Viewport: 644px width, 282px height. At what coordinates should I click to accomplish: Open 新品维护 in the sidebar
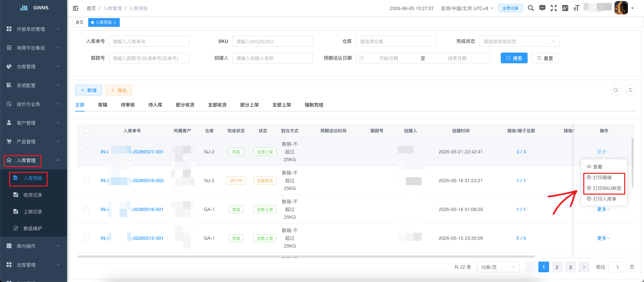pyautogui.click(x=34, y=228)
